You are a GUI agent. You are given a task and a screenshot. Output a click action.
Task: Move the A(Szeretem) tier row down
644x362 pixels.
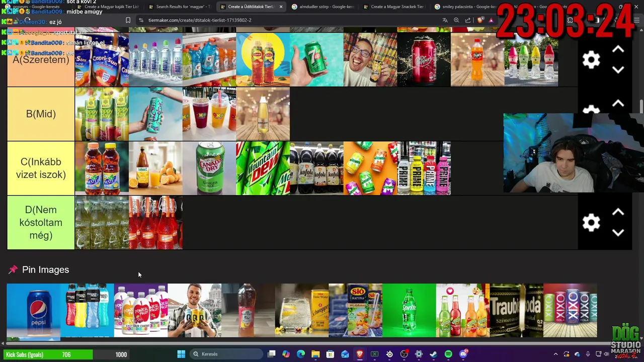(x=618, y=70)
